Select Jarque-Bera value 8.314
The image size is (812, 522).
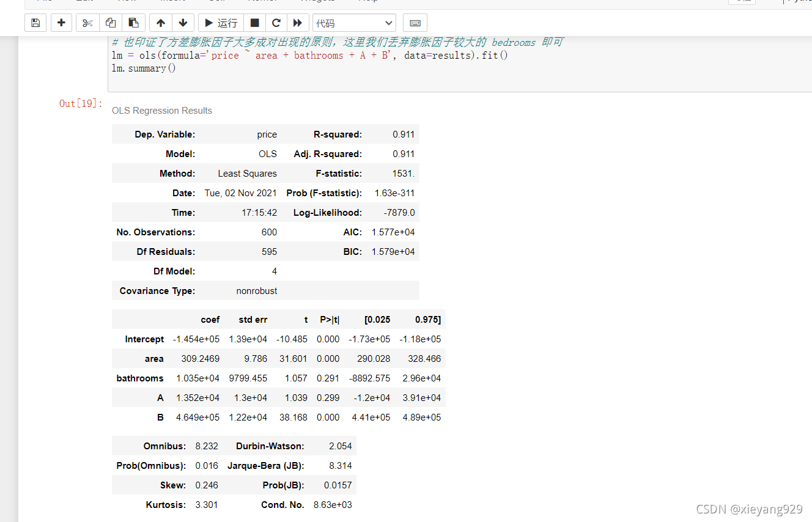coord(341,466)
